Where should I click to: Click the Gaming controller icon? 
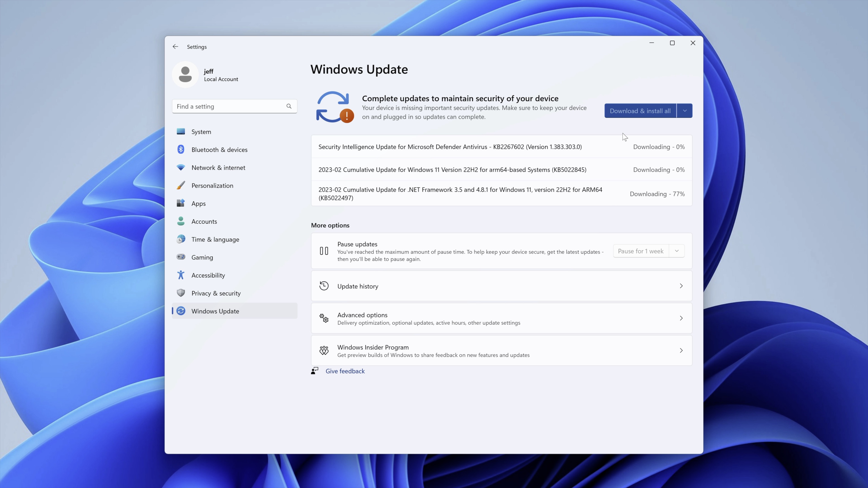181,257
